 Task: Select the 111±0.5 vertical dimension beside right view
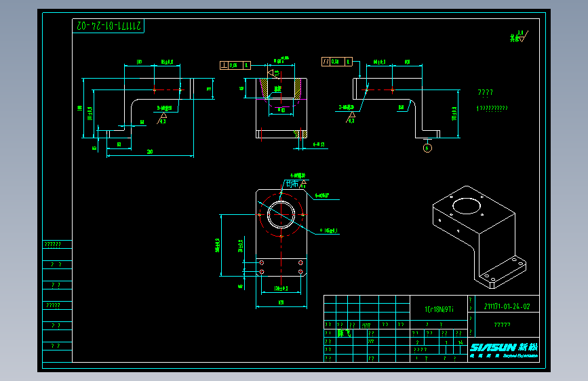[x=454, y=114]
